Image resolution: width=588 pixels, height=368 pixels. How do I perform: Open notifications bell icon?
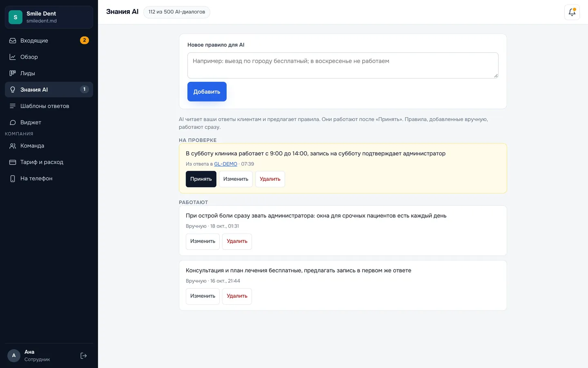point(572,12)
